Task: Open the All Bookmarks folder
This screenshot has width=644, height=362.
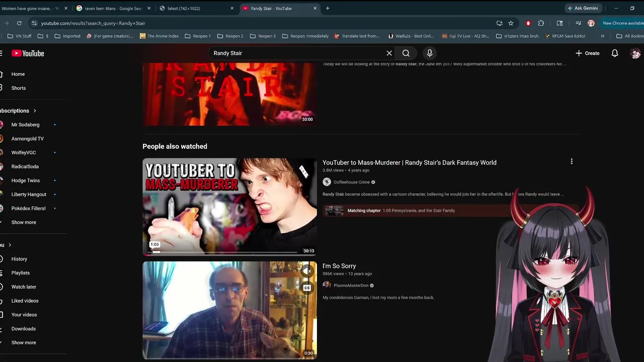Action: pos(629,36)
